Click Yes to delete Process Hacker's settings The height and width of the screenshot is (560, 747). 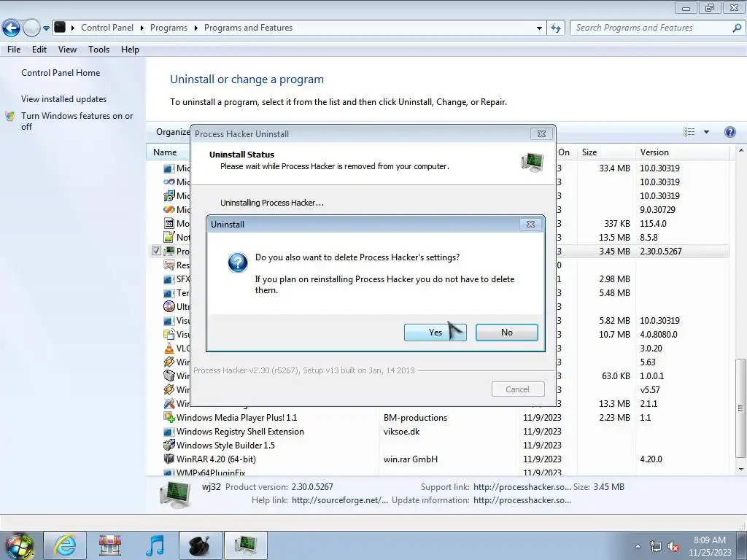click(x=435, y=332)
